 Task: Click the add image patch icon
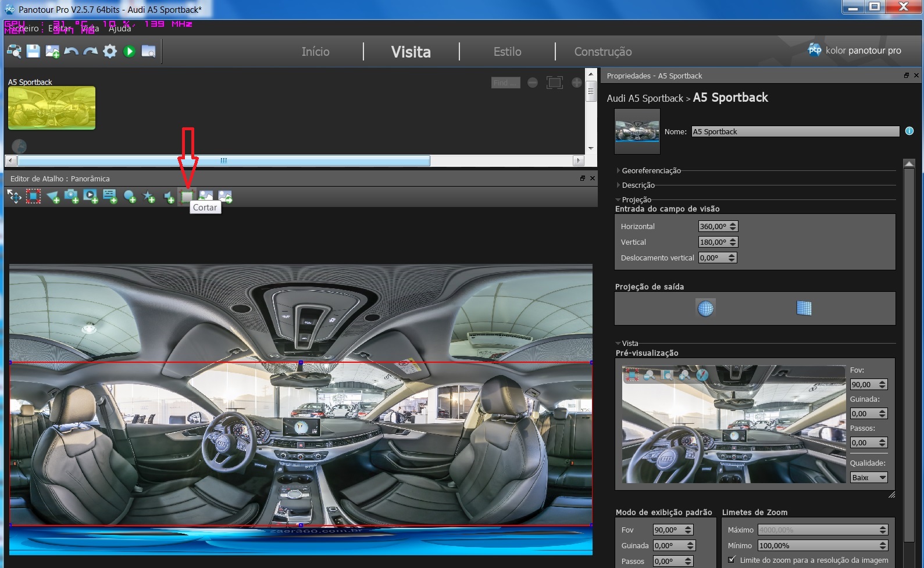(206, 197)
